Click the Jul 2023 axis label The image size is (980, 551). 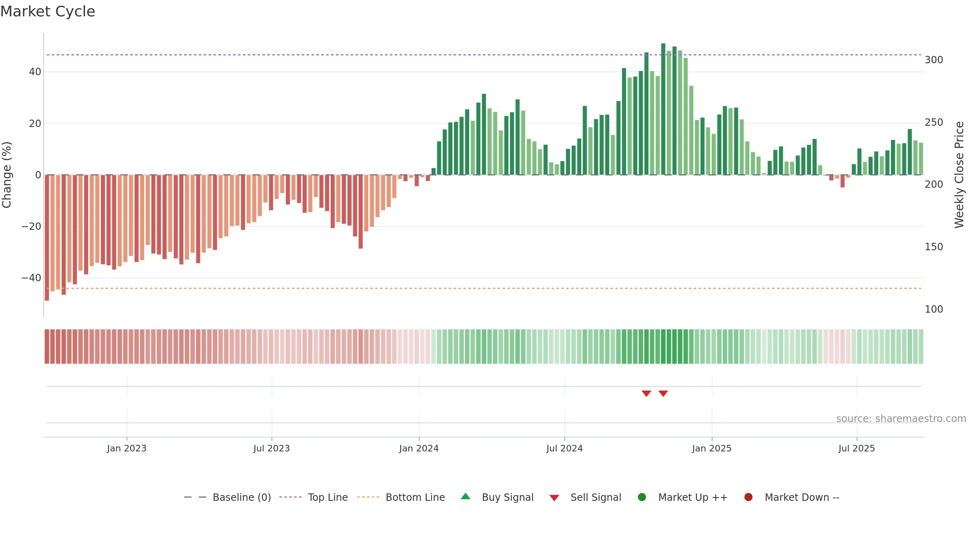tap(272, 449)
